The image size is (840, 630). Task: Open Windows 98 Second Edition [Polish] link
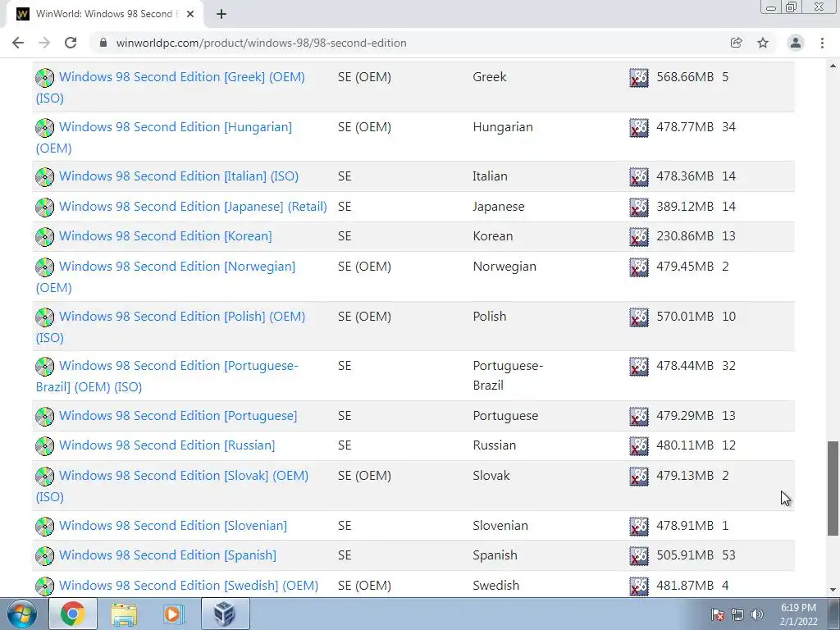coord(181,316)
